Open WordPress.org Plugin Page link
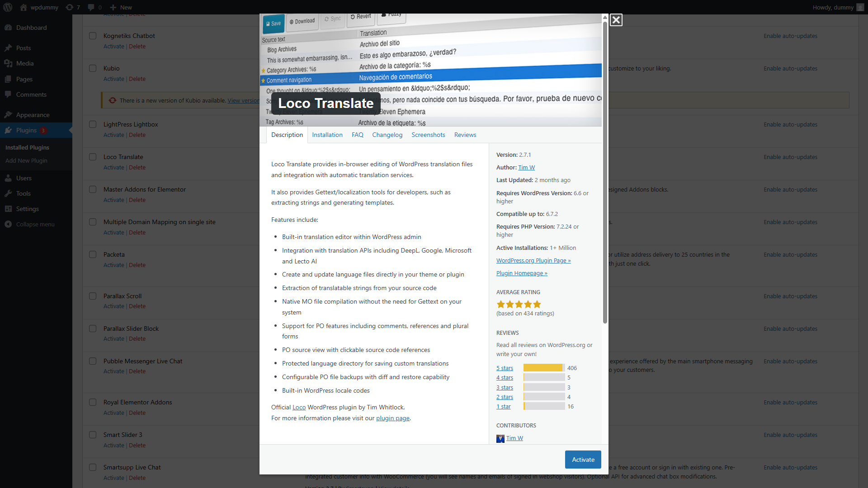 click(x=533, y=260)
